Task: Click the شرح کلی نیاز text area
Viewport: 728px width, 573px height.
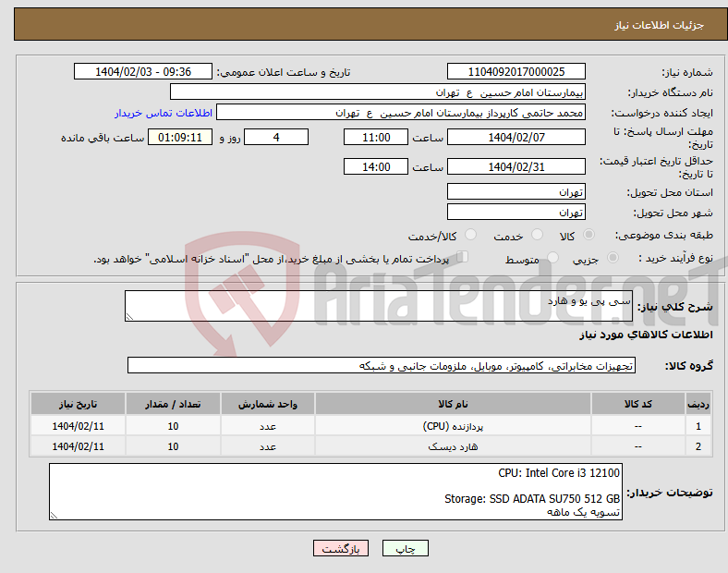Action: (x=379, y=306)
